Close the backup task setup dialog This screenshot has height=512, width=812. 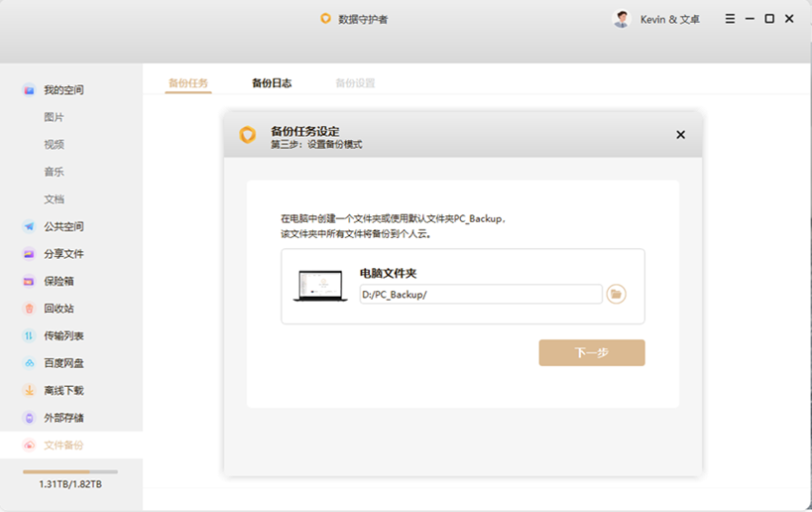coord(680,135)
